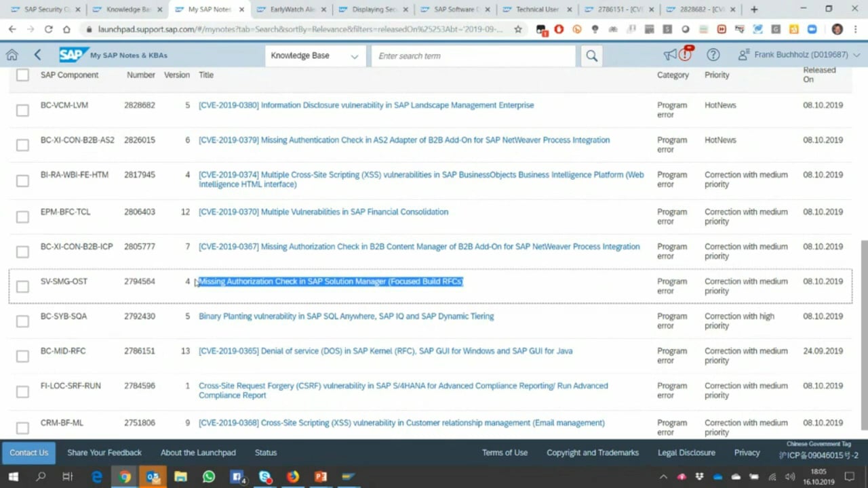Image resolution: width=868 pixels, height=488 pixels.
Task: Open CVE-2019-0379 Missing Authentication Check note
Action: click(404, 140)
